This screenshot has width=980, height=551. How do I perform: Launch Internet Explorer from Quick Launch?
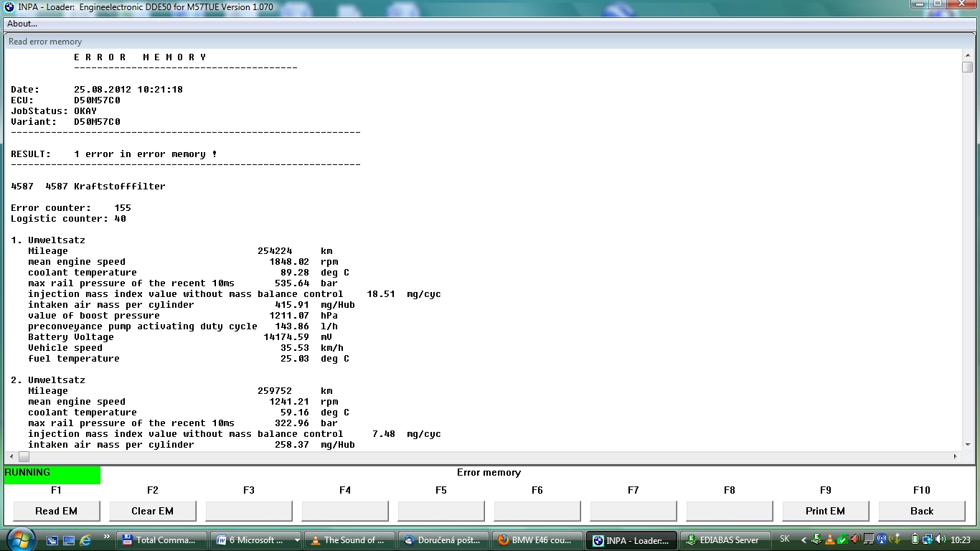[85, 540]
